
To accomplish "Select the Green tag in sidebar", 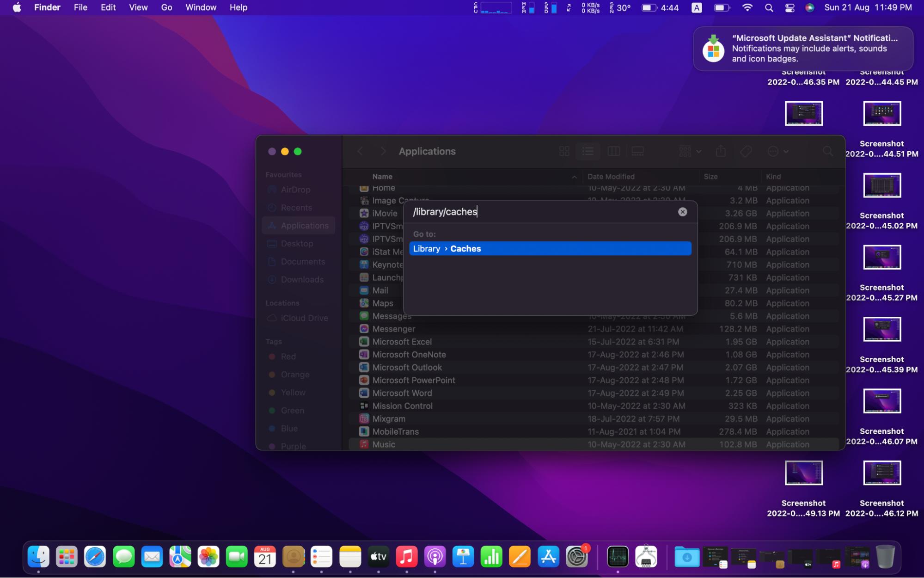I will [299, 411].
